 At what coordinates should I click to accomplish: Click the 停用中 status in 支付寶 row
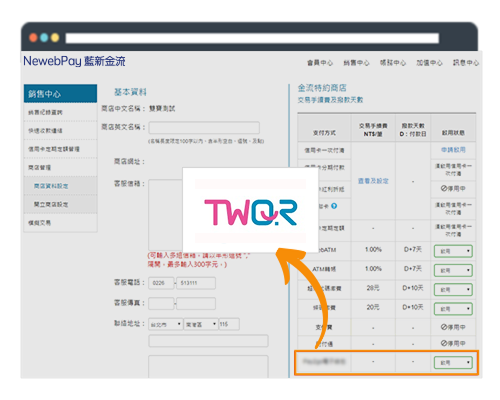[x=453, y=327]
